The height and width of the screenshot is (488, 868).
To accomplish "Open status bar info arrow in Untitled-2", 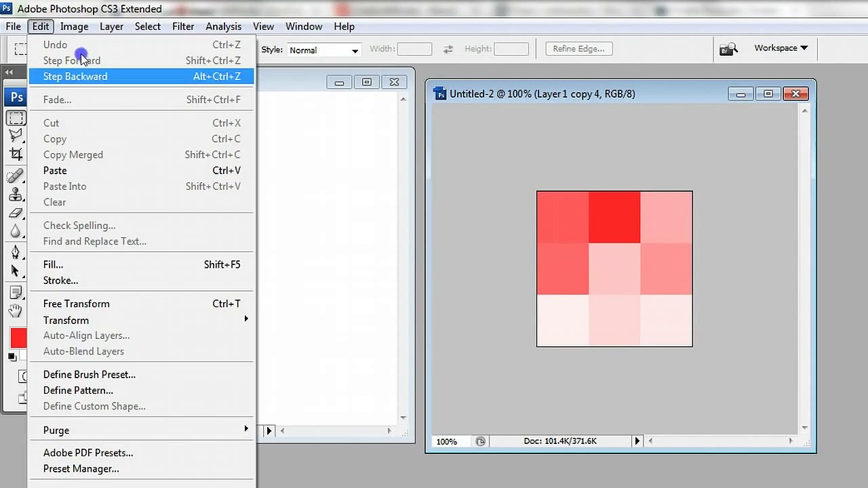I will click(x=637, y=441).
